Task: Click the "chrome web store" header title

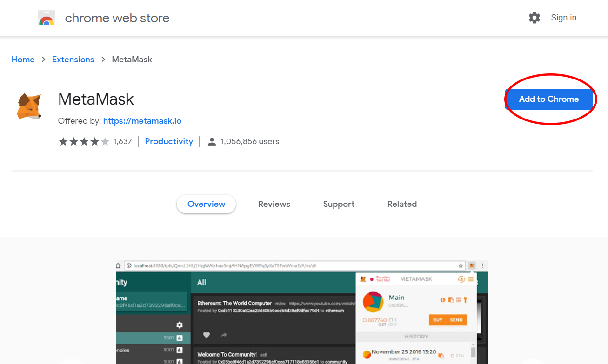Action: pos(117,18)
